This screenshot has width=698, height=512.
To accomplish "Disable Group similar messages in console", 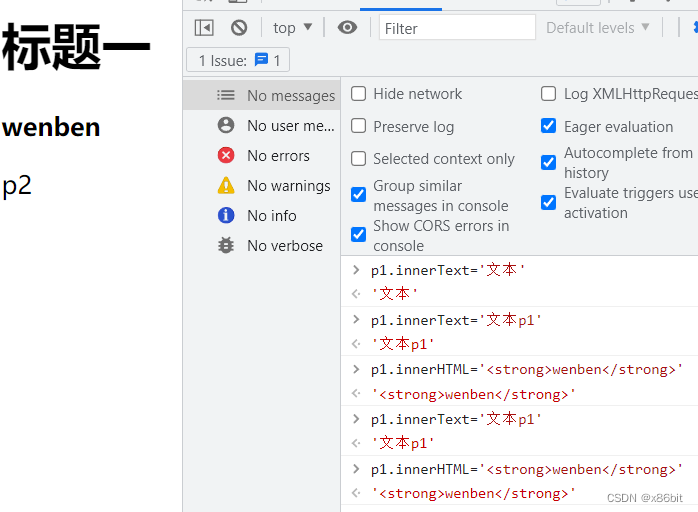I will [x=359, y=195].
